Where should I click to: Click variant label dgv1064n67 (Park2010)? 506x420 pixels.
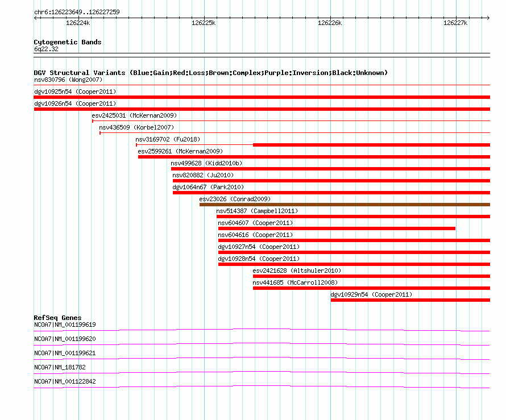tap(208, 187)
